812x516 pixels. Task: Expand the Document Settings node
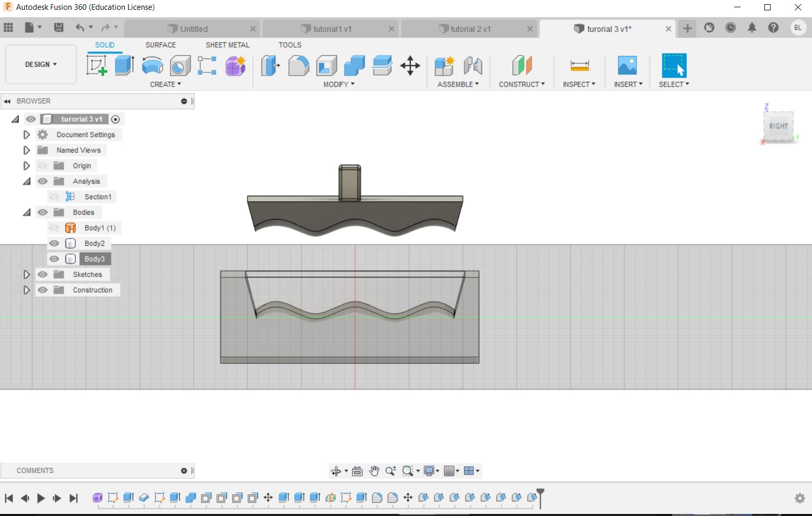[26, 135]
